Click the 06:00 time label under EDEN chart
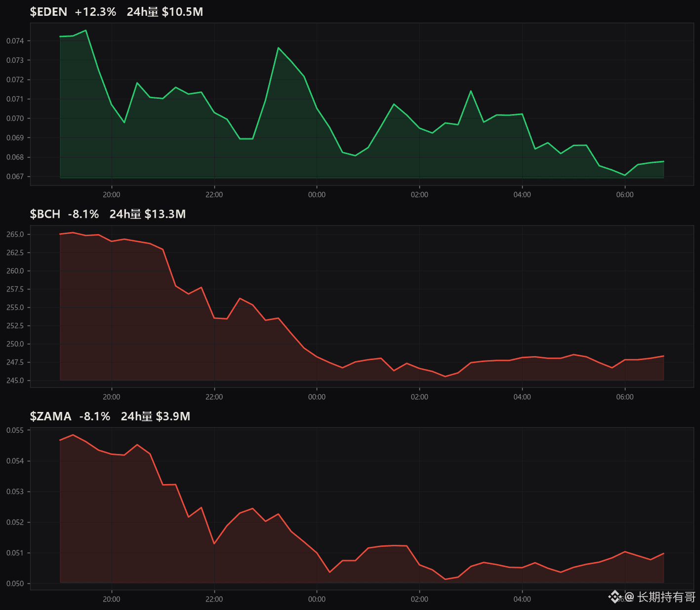The image size is (700, 610). [x=625, y=195]
